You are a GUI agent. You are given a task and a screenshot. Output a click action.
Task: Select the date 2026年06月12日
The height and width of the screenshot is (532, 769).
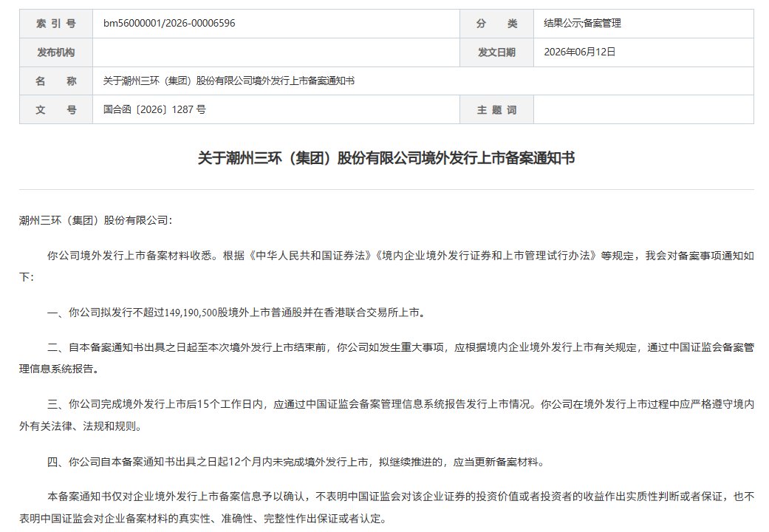coord(580,52)
